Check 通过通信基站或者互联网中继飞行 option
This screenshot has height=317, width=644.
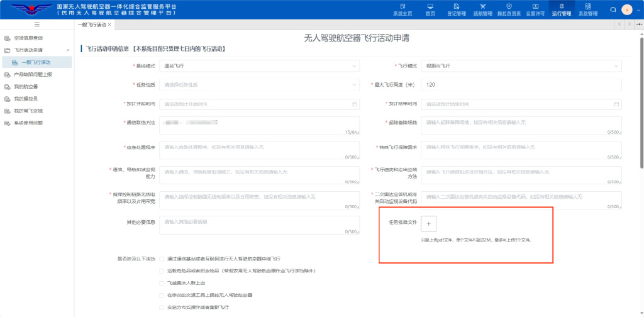[x=162, y=259]
